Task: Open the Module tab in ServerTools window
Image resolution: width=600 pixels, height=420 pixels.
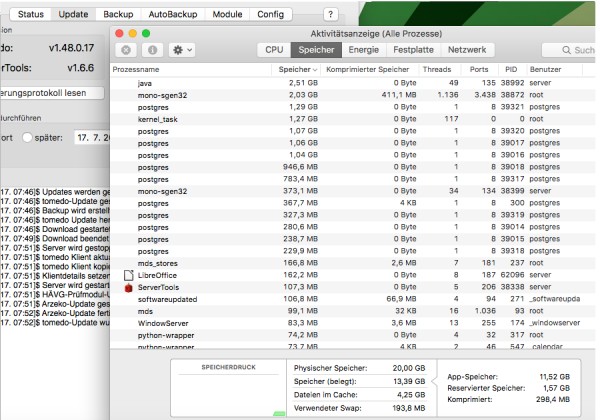Action: click(227, 15)
